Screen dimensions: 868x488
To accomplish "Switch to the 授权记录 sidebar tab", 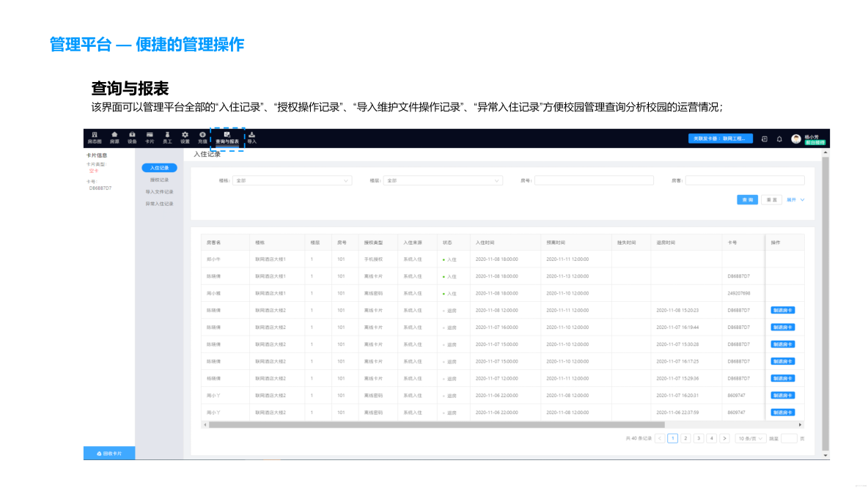I will 159,180.
